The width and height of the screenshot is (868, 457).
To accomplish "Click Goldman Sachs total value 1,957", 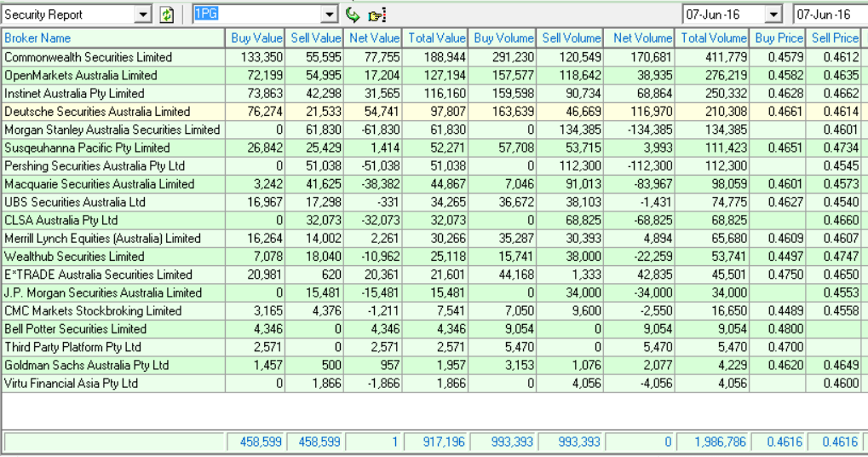I will point(435,365).
